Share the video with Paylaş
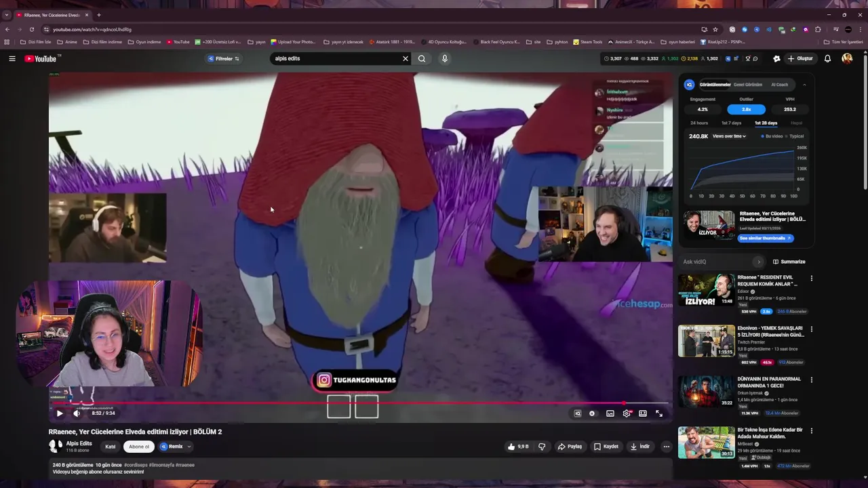The image size is (868, 488). coord(570,447)
